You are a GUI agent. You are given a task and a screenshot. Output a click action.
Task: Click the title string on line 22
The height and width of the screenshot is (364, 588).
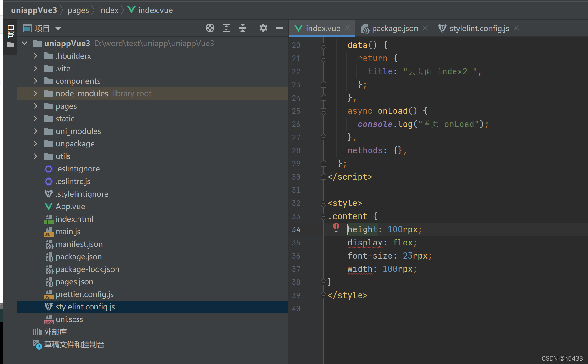click(441, 71)
